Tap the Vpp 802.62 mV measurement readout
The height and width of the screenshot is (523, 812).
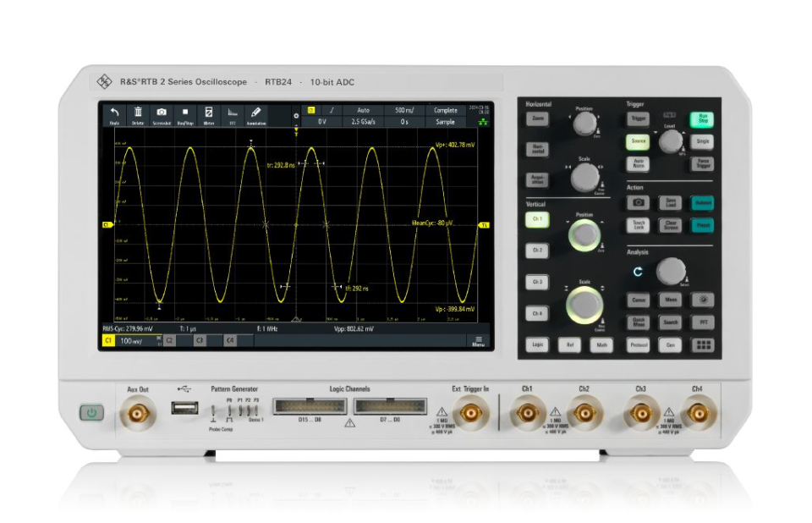coord(354,328)
